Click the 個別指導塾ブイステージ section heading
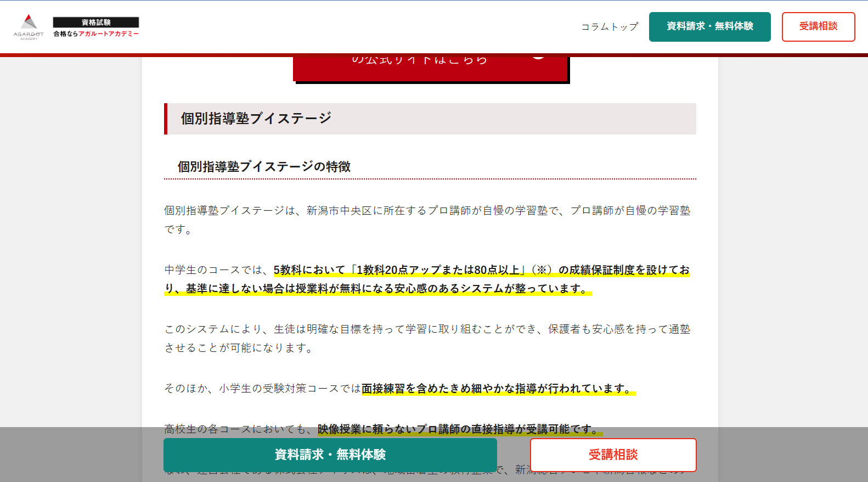Image resolution: width=868 pixels, height=482 pixels. click(256, 119)
